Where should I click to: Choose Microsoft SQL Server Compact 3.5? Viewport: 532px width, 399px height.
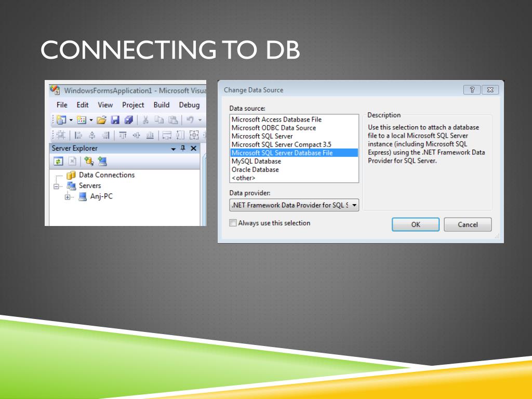294,144
